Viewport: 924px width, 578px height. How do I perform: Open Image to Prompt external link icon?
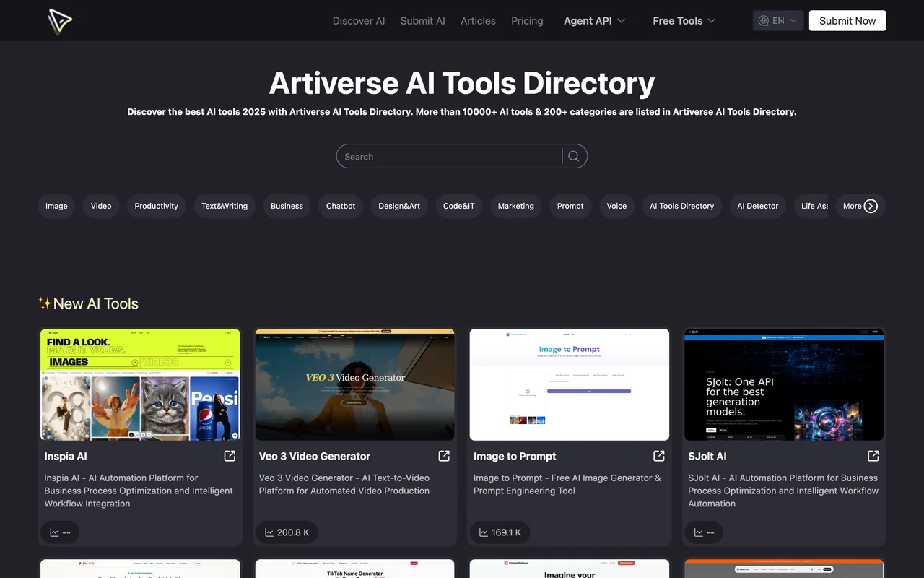tap(659, 456)
